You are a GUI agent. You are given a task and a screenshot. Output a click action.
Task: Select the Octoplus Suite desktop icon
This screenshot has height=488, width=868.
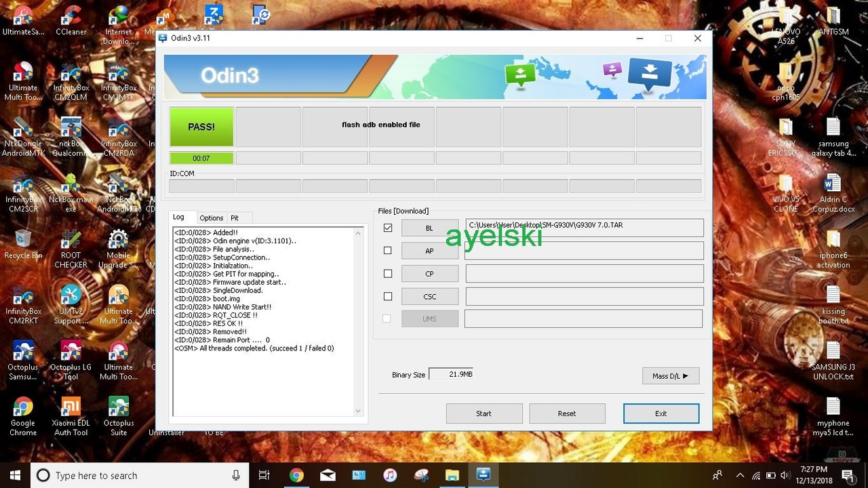[x=119, y=417]
